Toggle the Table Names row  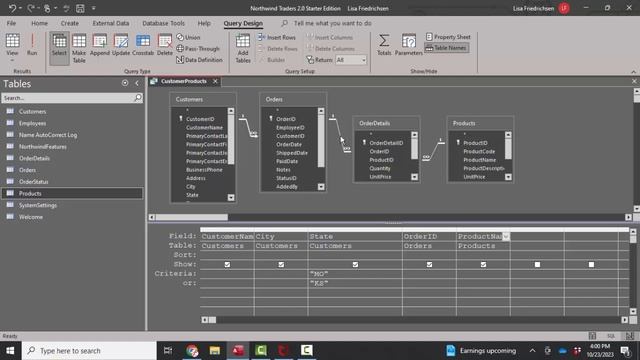point(447,48)
